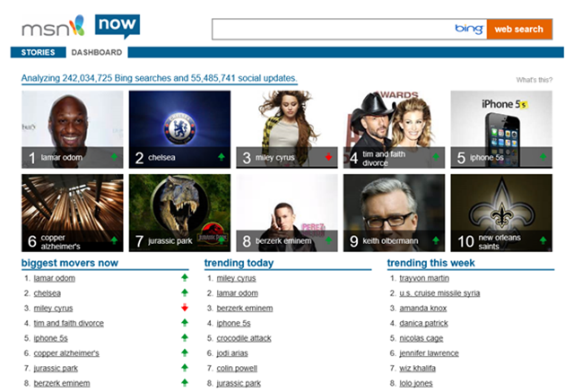
Task: Click the msn butterfly logo
Action: (54, 26)
